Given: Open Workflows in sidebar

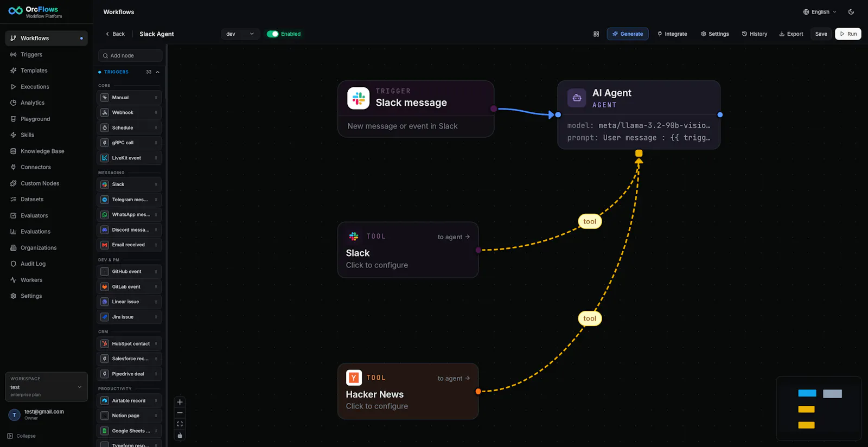Looking at the screenshot, I should [46, 39].
